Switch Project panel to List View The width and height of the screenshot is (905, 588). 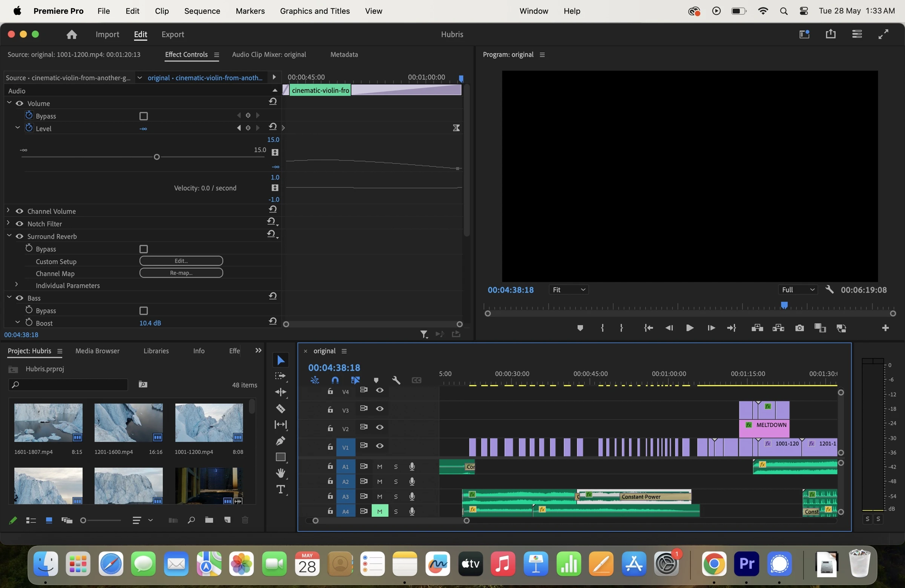pyautogui.click(x=31, y=520)
